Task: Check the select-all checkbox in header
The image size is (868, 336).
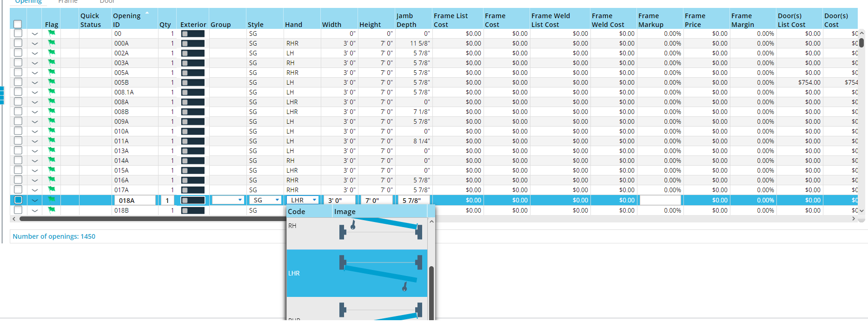Action: (x=18, y=24)
